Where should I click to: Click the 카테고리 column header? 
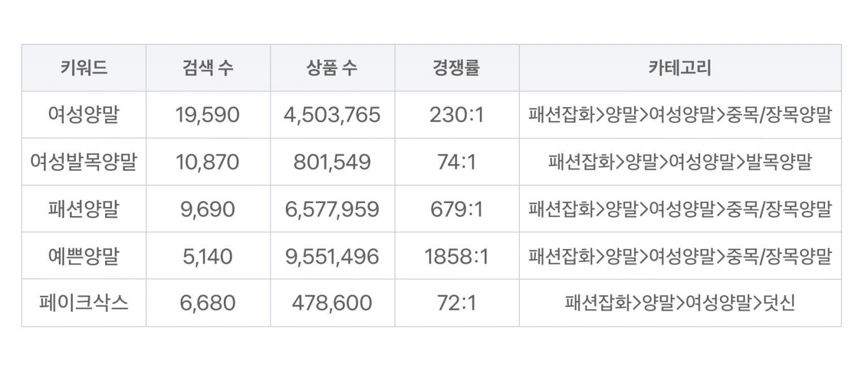[680, 68]
